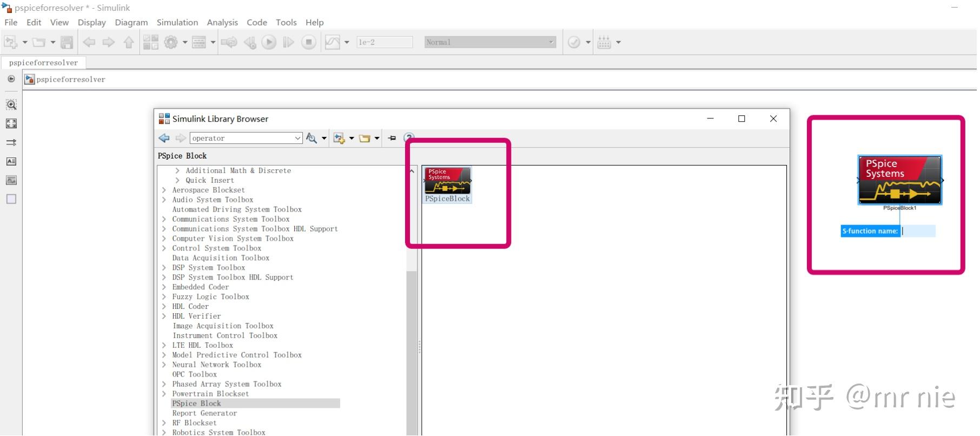Open the Display menu

click(x=91, y=22)
